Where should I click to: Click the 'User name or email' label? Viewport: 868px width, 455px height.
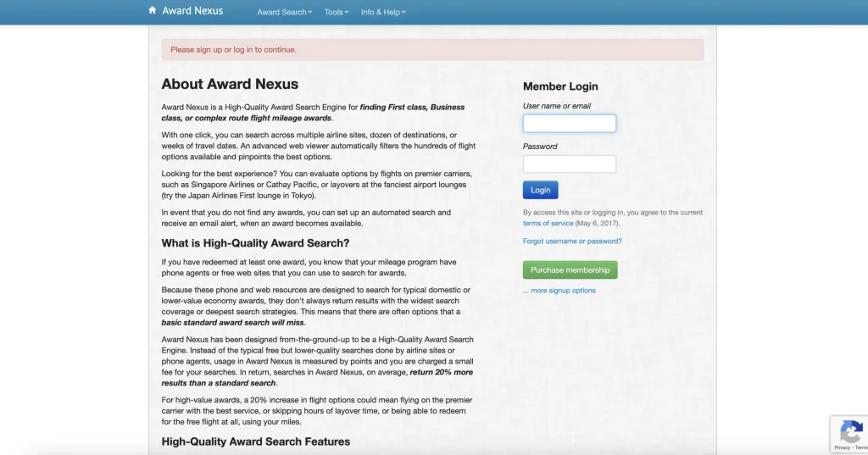(x=556, y=106)
